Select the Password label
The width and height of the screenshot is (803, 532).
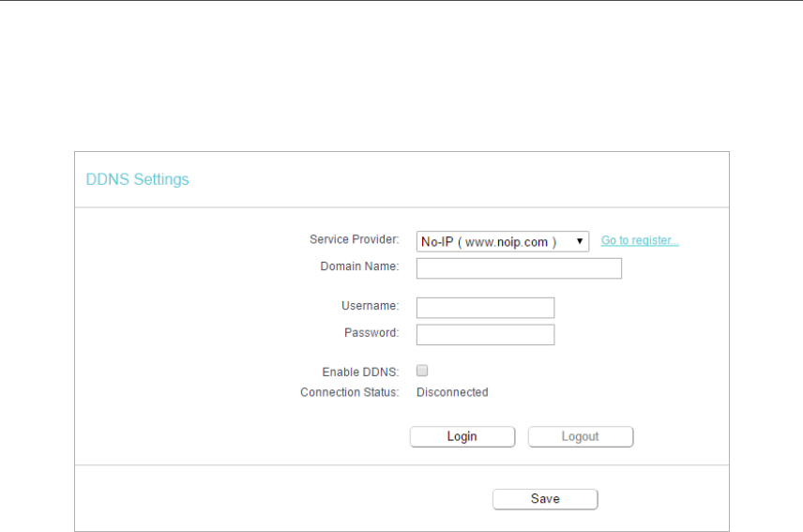(371, 333)
